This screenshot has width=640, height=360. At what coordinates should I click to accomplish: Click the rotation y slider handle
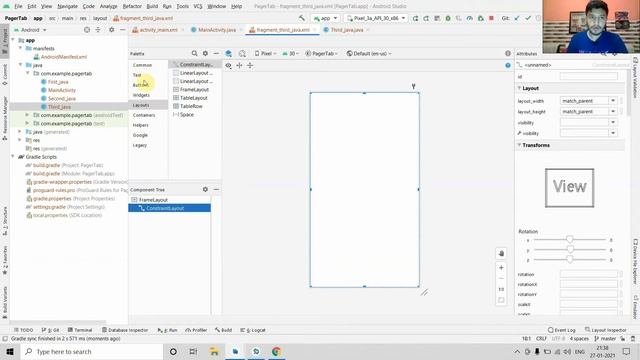(x=570, y=249)
